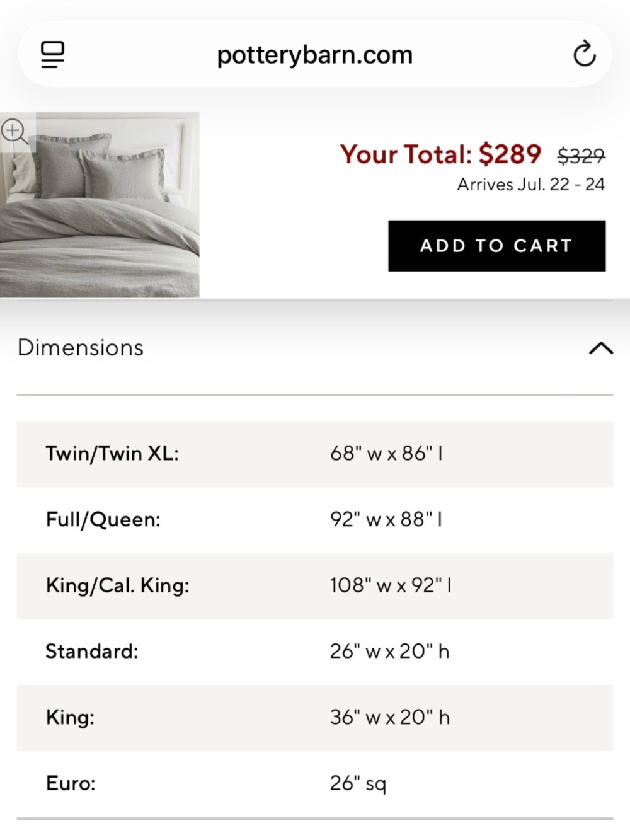Click the magnifier zoom icon on the product image
The height and width of the screenshot is (840, 630).
pyautogui.click(x=14, y=132)
